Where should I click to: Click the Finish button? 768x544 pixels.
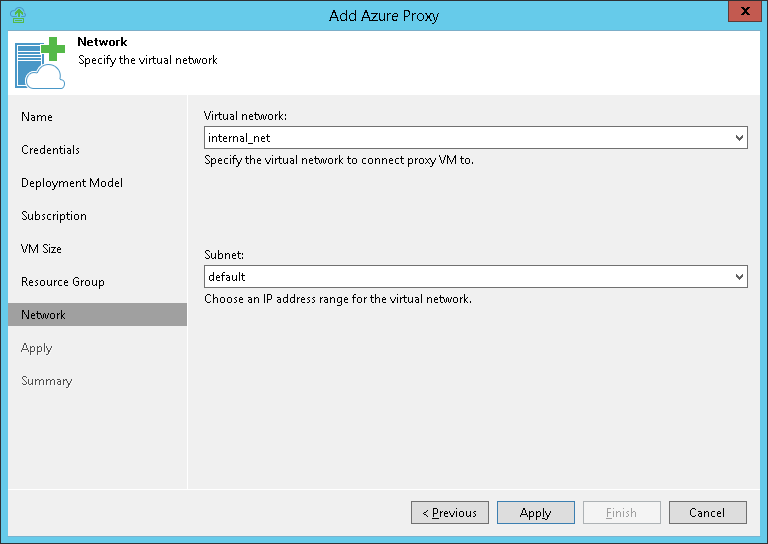point(621,513)
